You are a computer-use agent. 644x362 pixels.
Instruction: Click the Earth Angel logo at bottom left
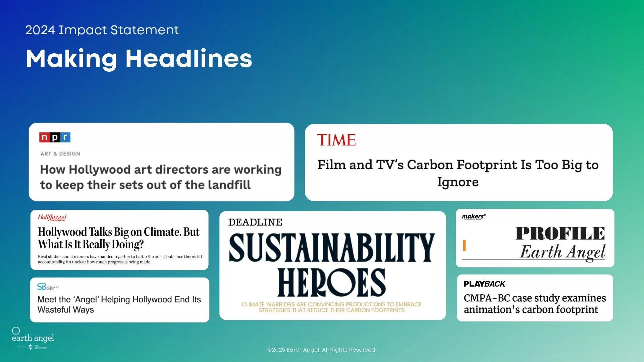(x=33, y=336)
